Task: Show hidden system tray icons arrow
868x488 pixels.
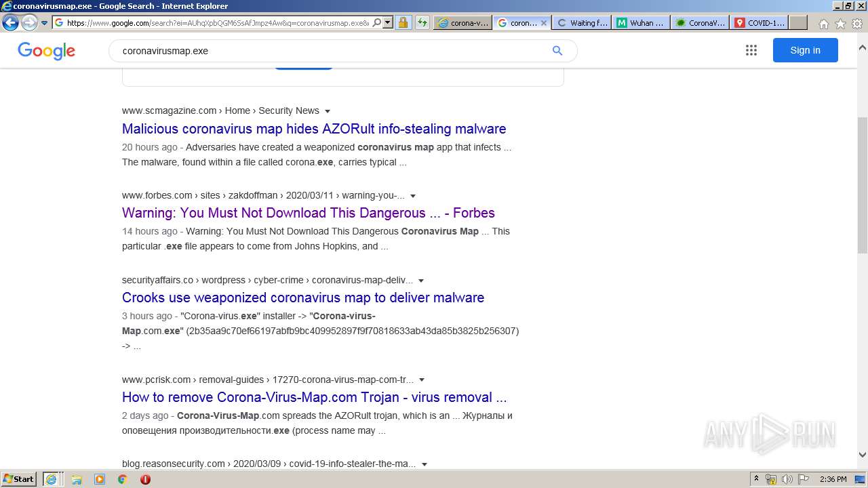Action: coord(756,479)
